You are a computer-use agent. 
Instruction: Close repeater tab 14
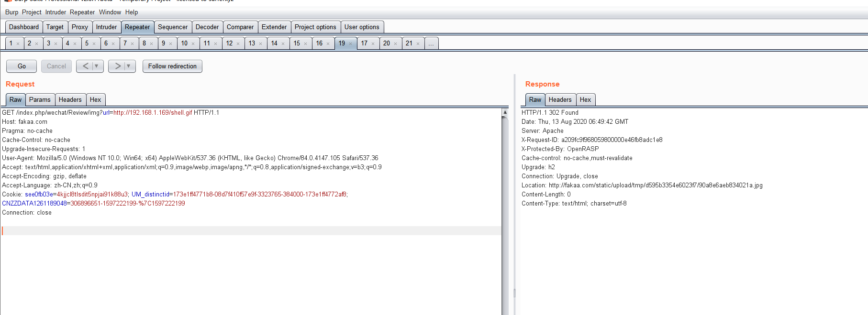(x=283, y=43)
